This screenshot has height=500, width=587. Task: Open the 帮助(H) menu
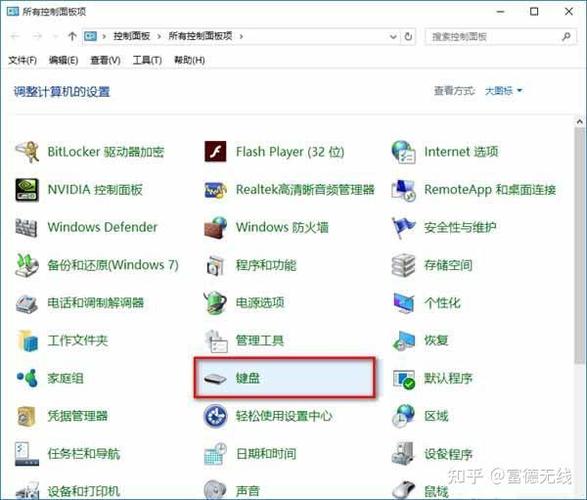pyautogui.click(x=189, y=60)
